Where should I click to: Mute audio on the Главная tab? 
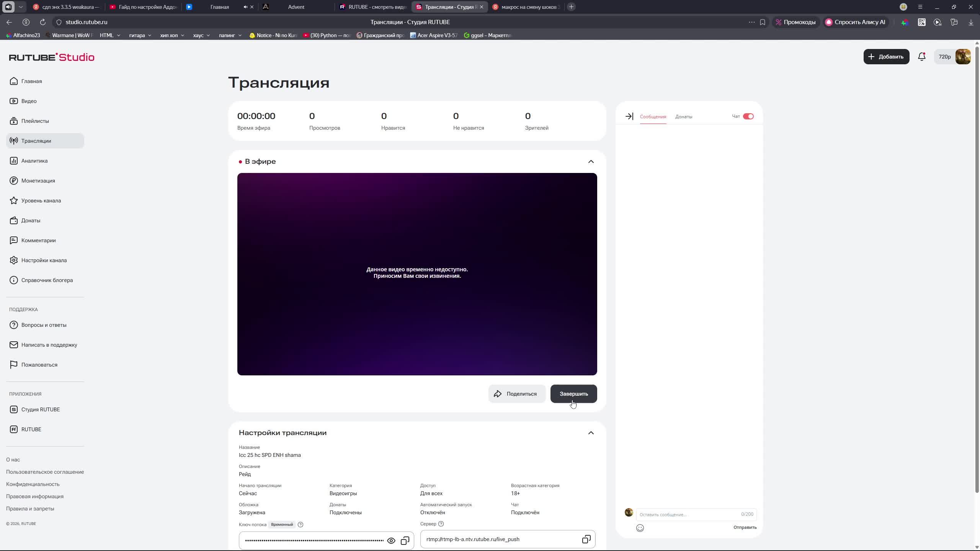(x=245, y=7)
